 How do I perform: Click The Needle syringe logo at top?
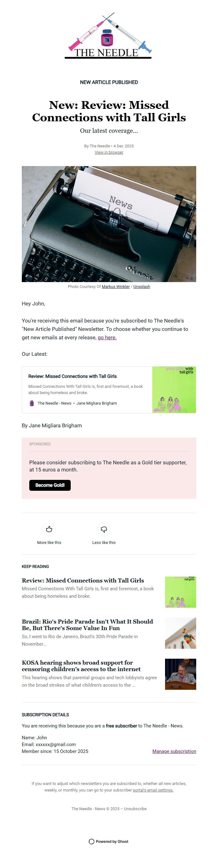pyautogui.click(x=109, y=35)
